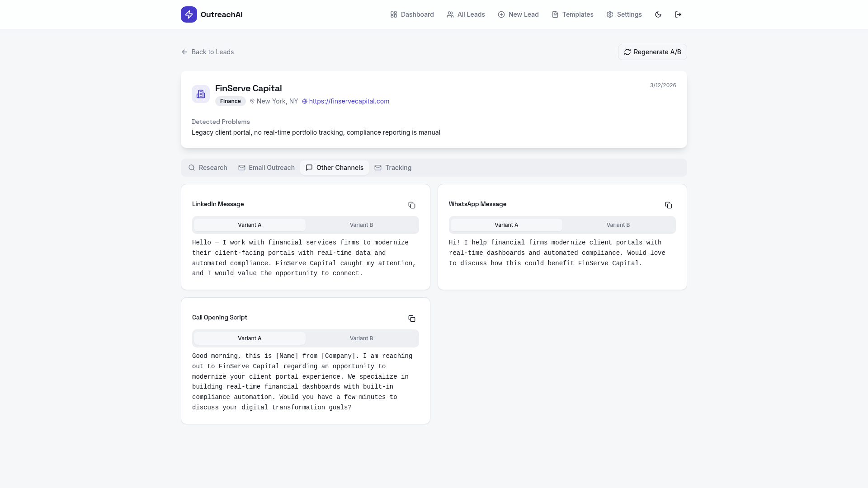Click the OutreachAI lightning logo icon

[189, 14]
